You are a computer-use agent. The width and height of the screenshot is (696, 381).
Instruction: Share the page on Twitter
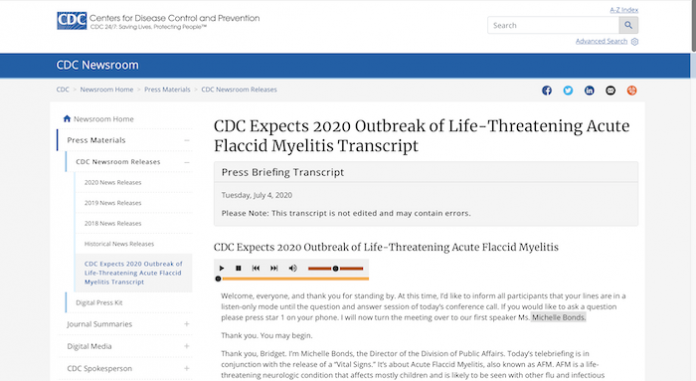(568, 91)
